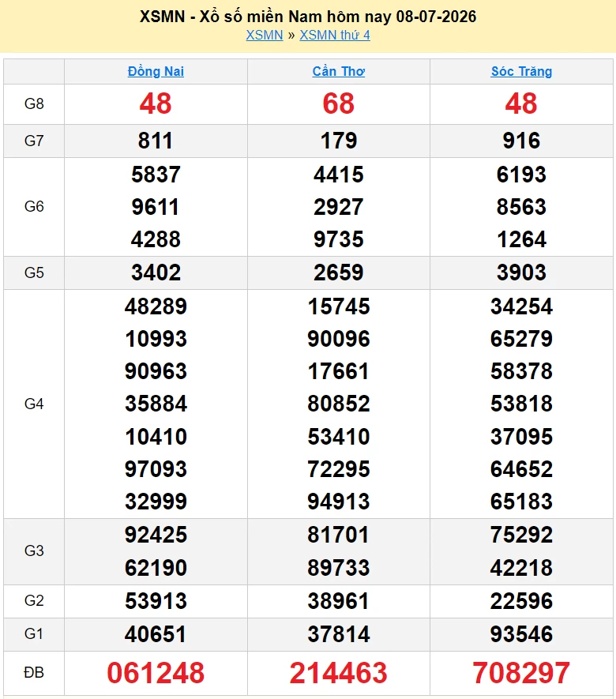
Task: Click Cần Thơ G6 number 4415
Action: 339,175
